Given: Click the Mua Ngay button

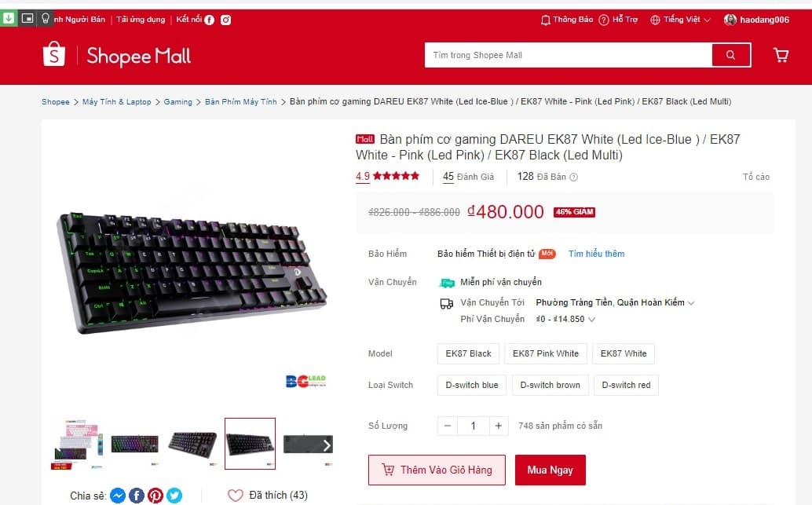Looking at the screenshot, I should pyautogui.click(x=550, y=470).
